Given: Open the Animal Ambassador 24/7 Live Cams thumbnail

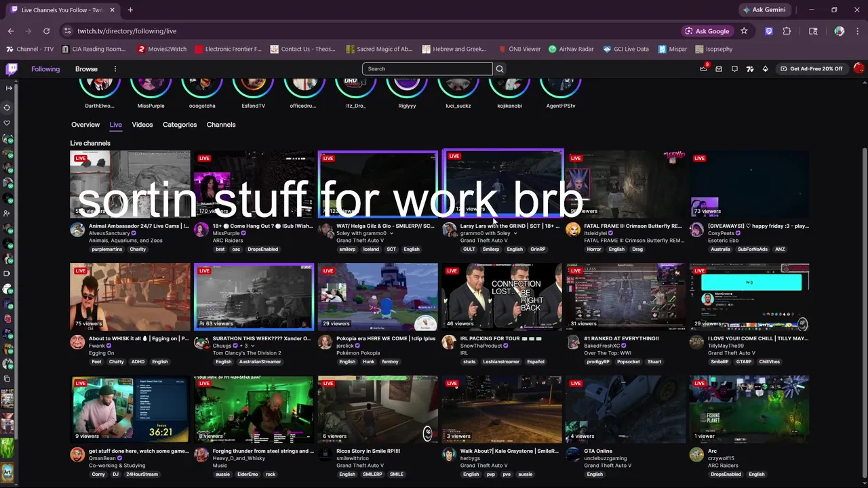Looking at the screenshot, I should (130, 184).
